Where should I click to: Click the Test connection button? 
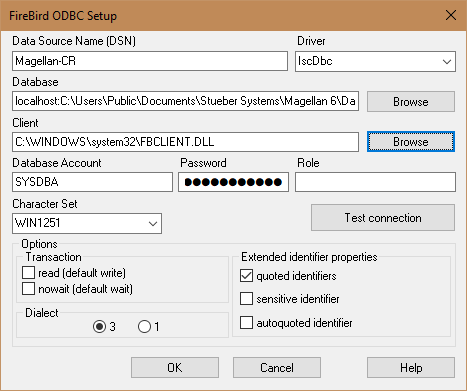coord(383,218)
